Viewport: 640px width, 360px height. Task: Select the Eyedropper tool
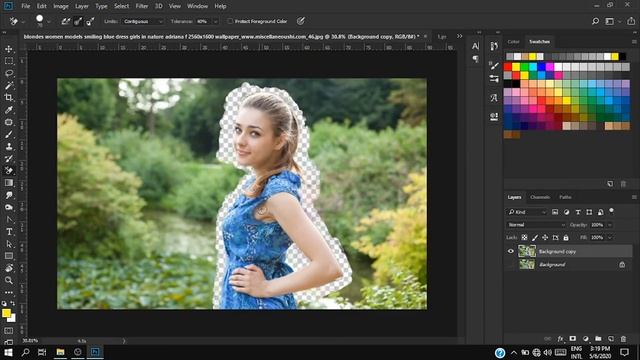coord(9,110)
